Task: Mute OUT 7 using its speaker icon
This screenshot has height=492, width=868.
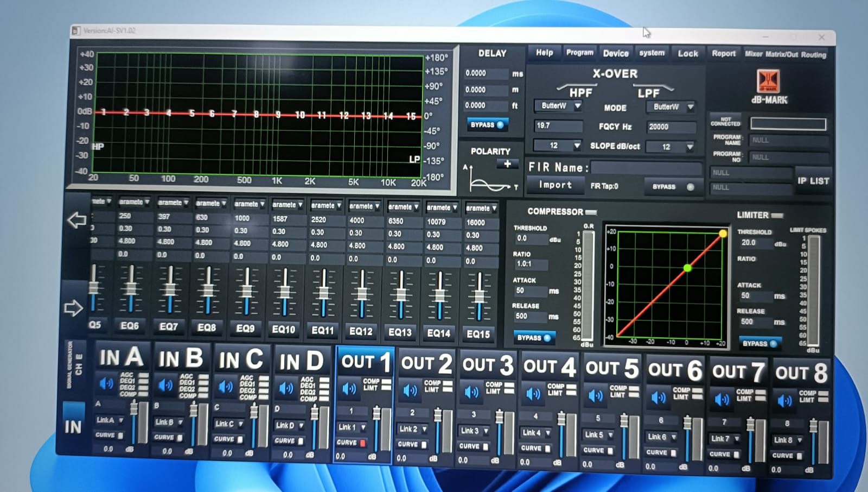Action: 722,400
